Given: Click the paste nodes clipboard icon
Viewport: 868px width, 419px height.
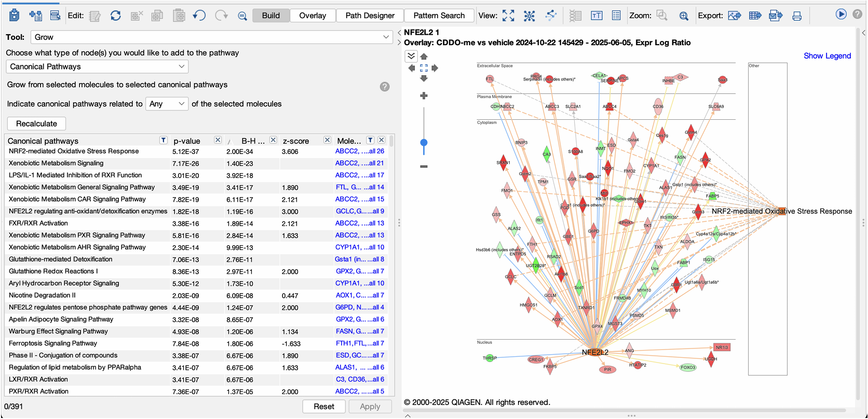Looking at the screenshot, I should click(179, 16).
